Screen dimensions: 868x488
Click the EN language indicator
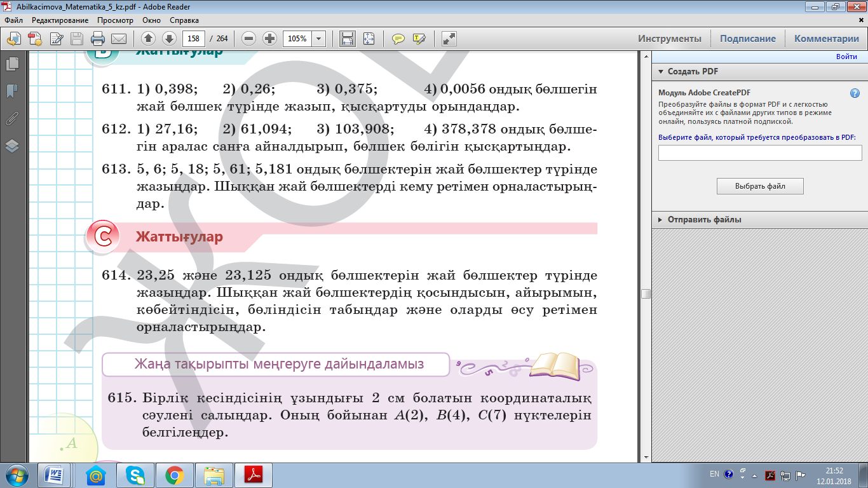pyautogui.click(x=714, y=474)
